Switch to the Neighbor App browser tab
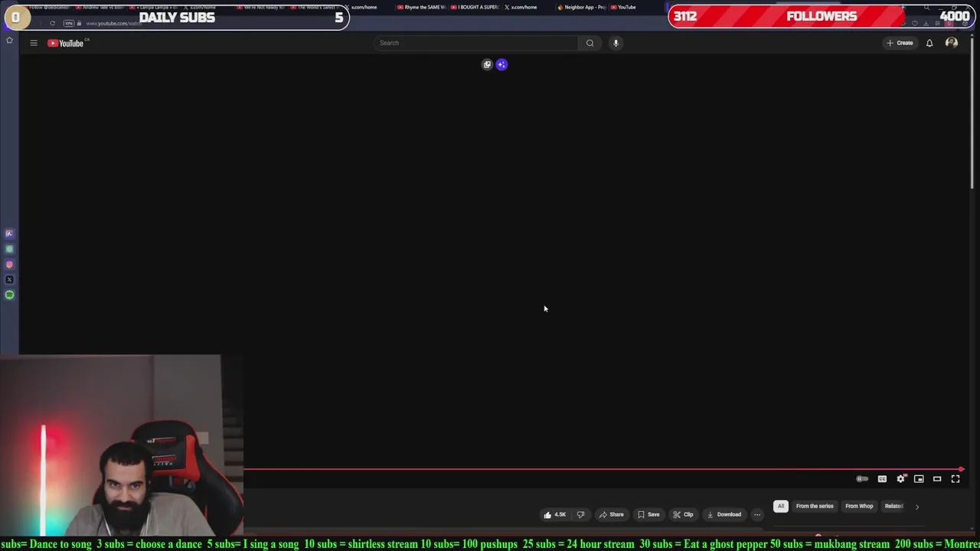This screenshot has height=551, width=980. click(x=581, y=7)
